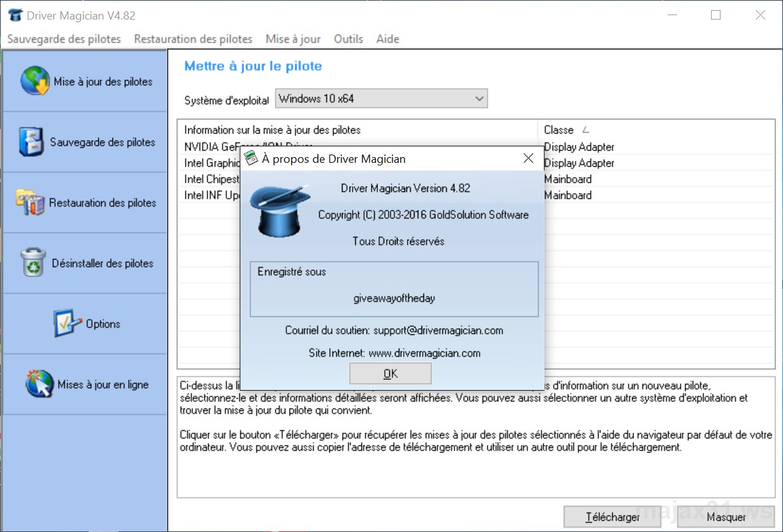Close the À propos de Driver Magician dialog
Screen dimensions: 783x532
529,158
